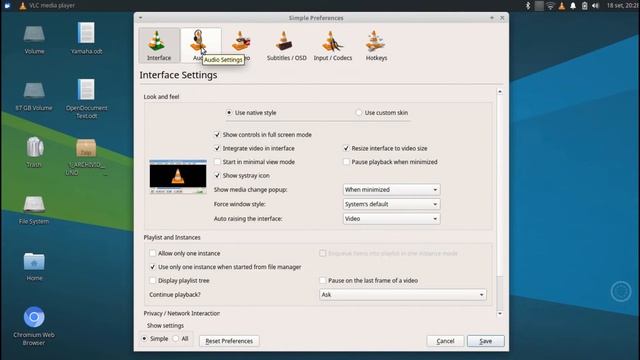Open Subtitles / OSD settings tab
The height and width of the screenshot is (360, 640).
click(286, 46)
